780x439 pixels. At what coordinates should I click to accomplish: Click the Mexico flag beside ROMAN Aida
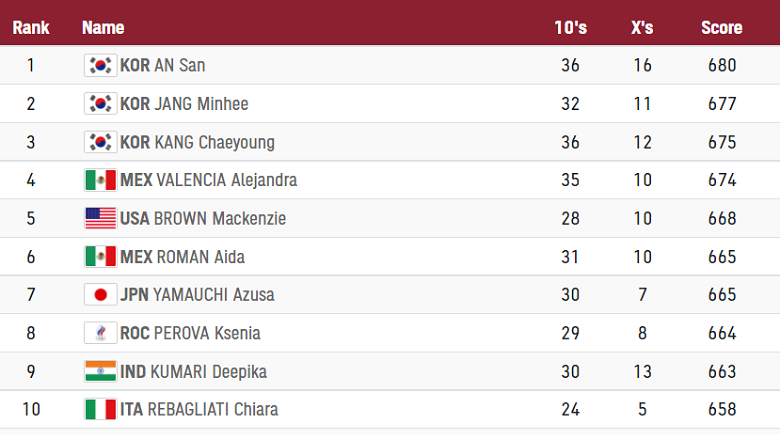(100, 257)
